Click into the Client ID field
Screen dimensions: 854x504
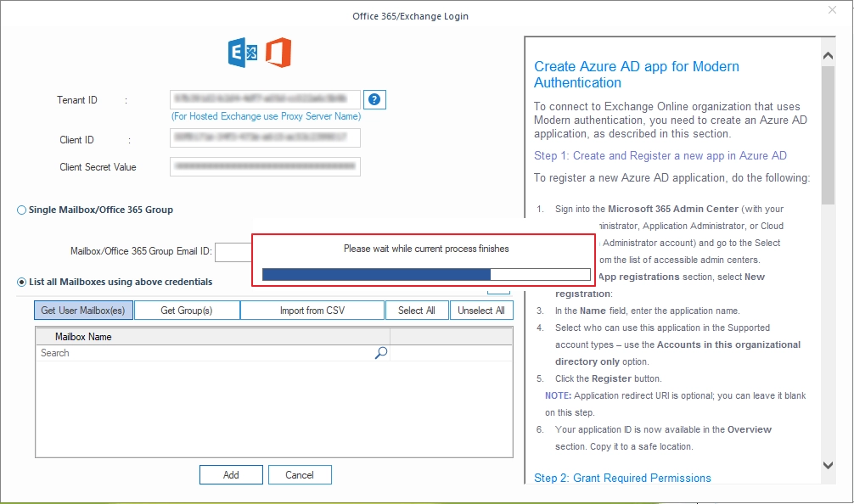coord(265,137)
